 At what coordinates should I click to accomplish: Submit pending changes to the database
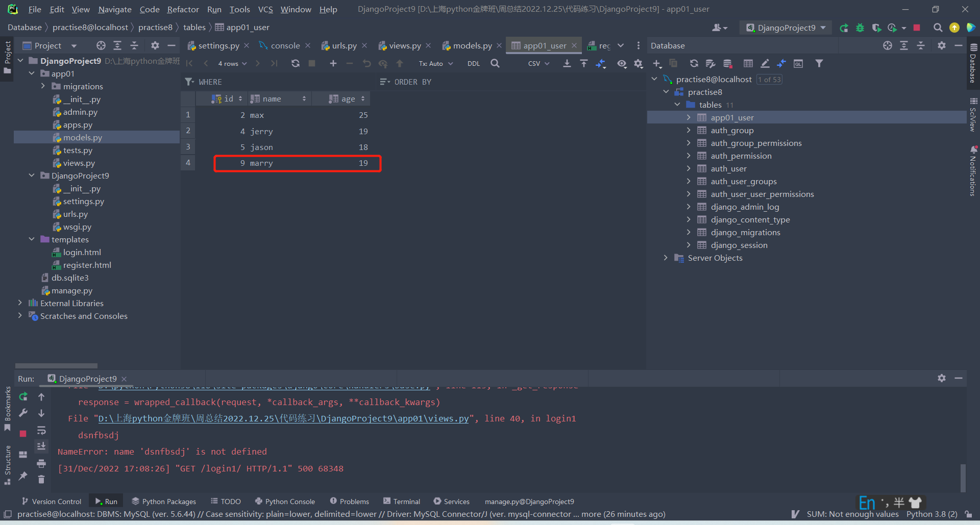coord(400,63)
